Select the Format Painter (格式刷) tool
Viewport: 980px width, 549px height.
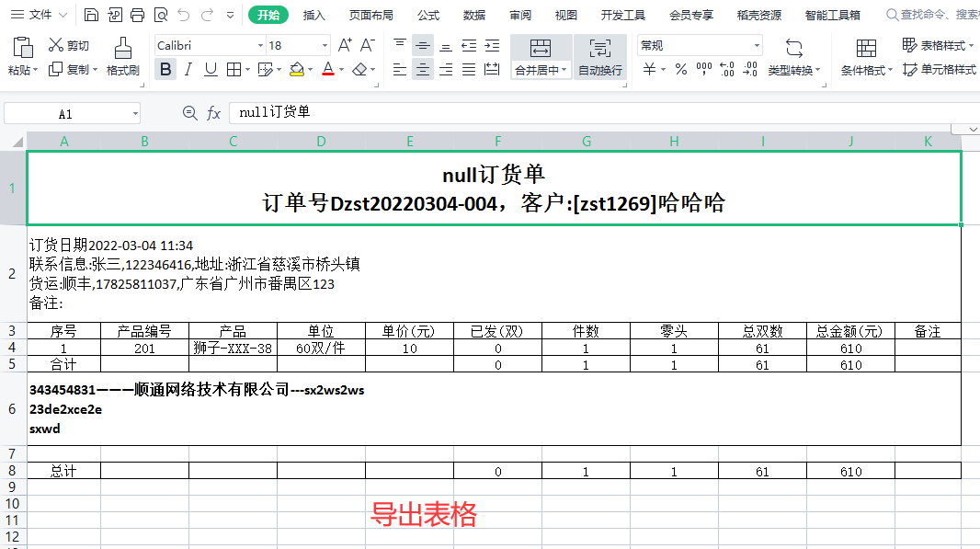[122, 56]
